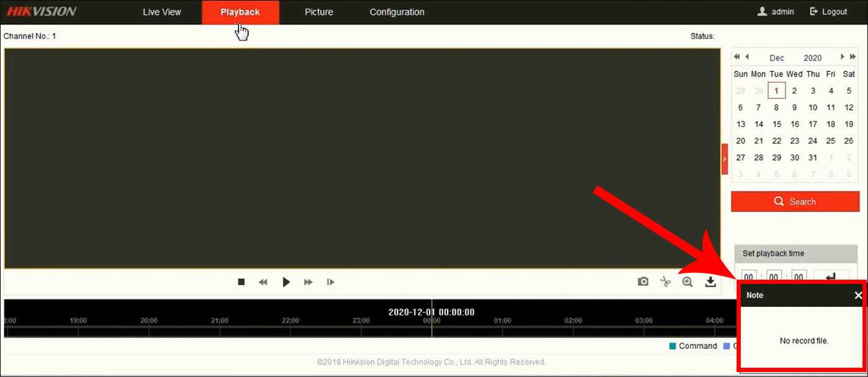Jump to next year in calendar

click(x=853, y=57)
